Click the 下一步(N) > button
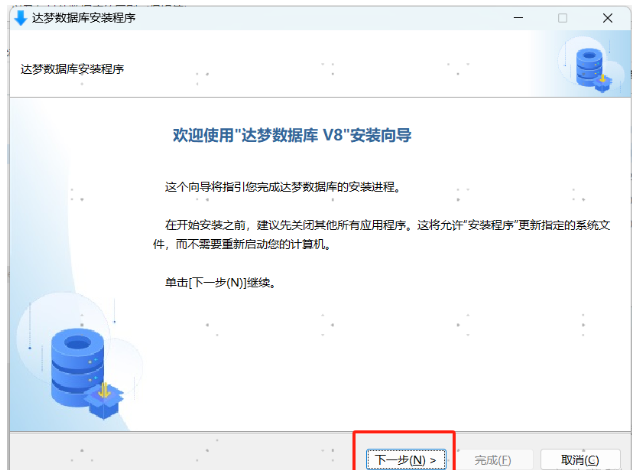This screenshot has width=632, height=470. point(406,460)
